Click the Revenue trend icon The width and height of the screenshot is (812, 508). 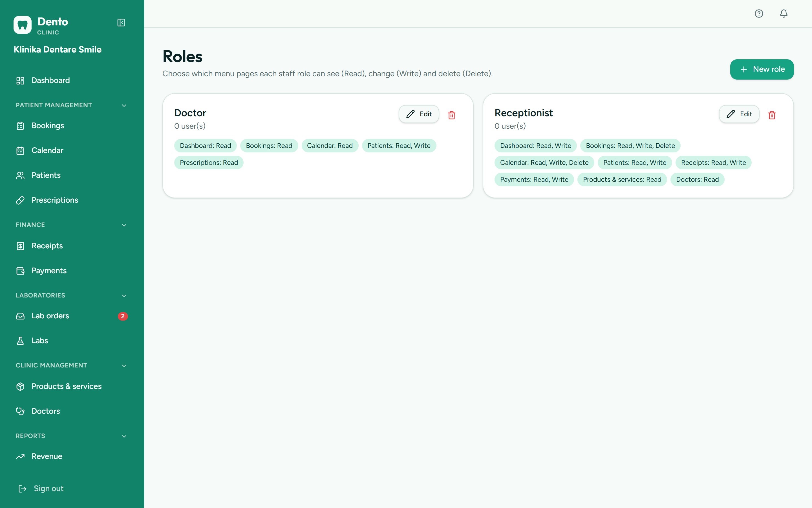tap(20, 457)
